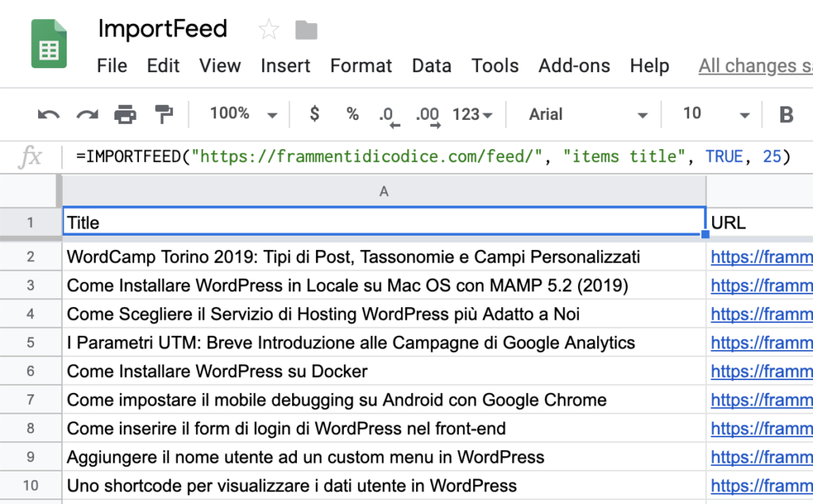Select row 1 header
This screenshot has height=504, width=813.
[x=30, y=222]
